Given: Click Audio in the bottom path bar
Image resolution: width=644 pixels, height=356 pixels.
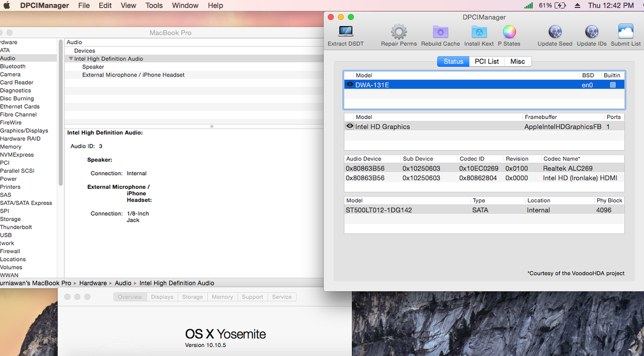Looking at the screenshot, I should click(123, 283).
